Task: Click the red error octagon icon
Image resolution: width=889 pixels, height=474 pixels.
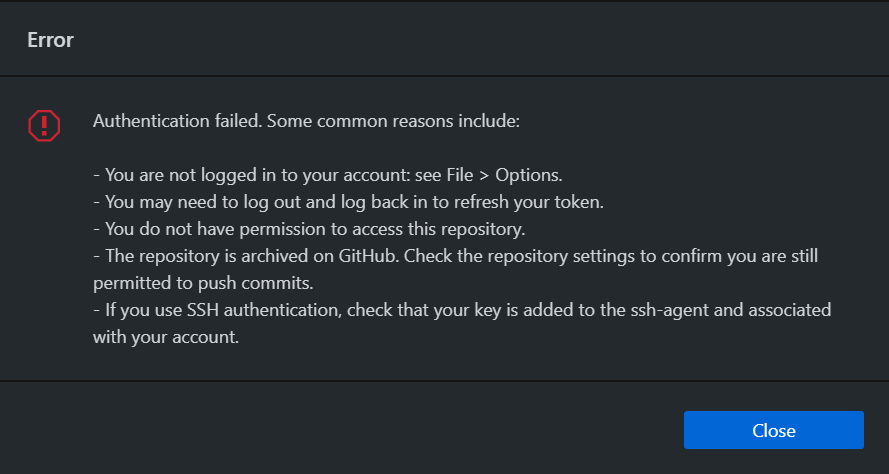Action: (44, 125)
